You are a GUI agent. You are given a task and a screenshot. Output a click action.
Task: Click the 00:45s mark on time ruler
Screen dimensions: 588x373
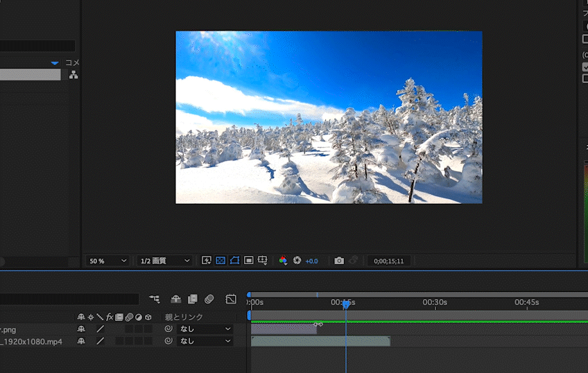[x=527, y=302]
